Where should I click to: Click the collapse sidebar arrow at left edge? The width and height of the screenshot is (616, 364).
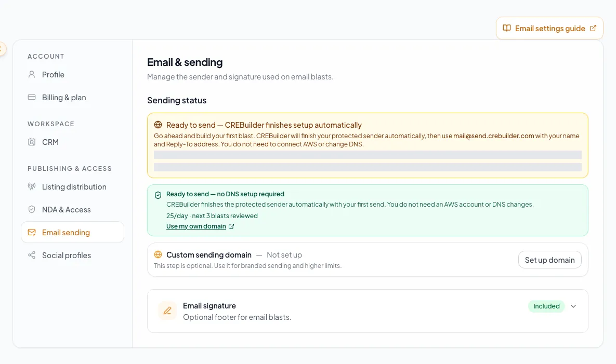2,49
